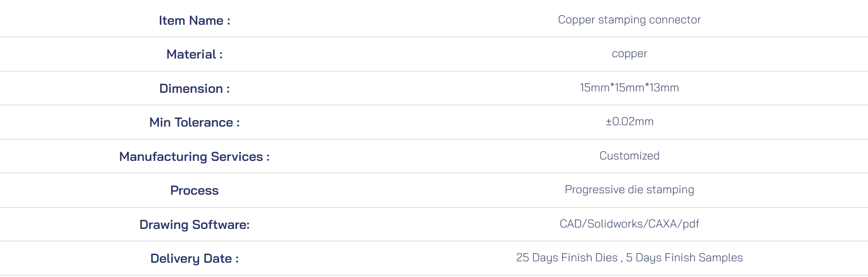This screenshot has width=868, height=277.
Task: Select the 25 Days Finish Dies text
Action: point(566,258)
